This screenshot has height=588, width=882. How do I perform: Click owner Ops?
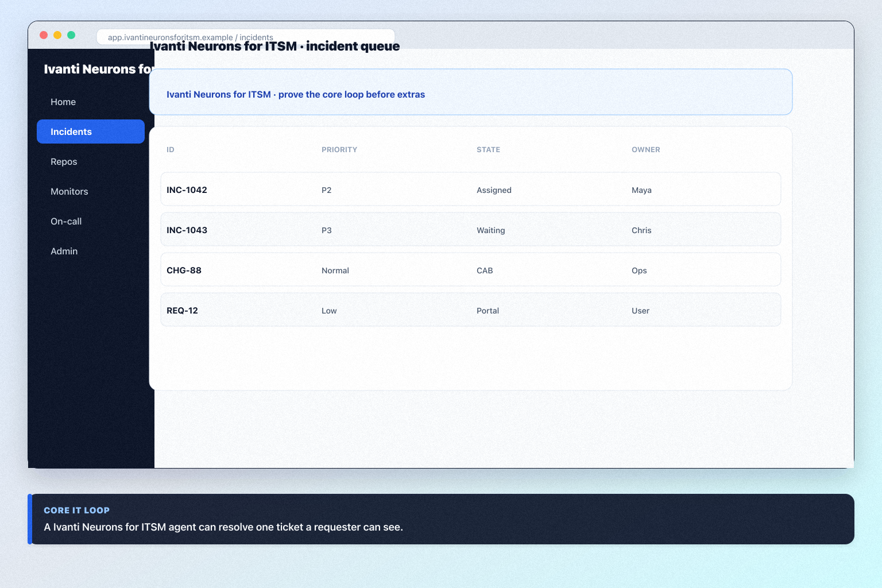639,270
